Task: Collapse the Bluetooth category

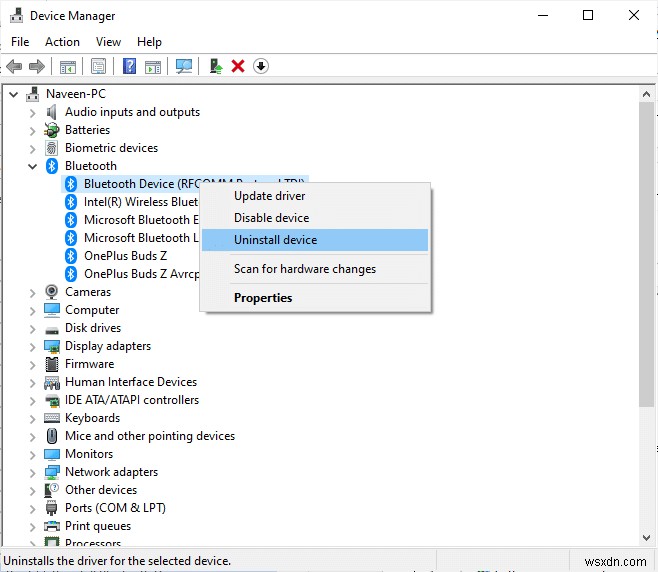Action: tap(32, 167)
